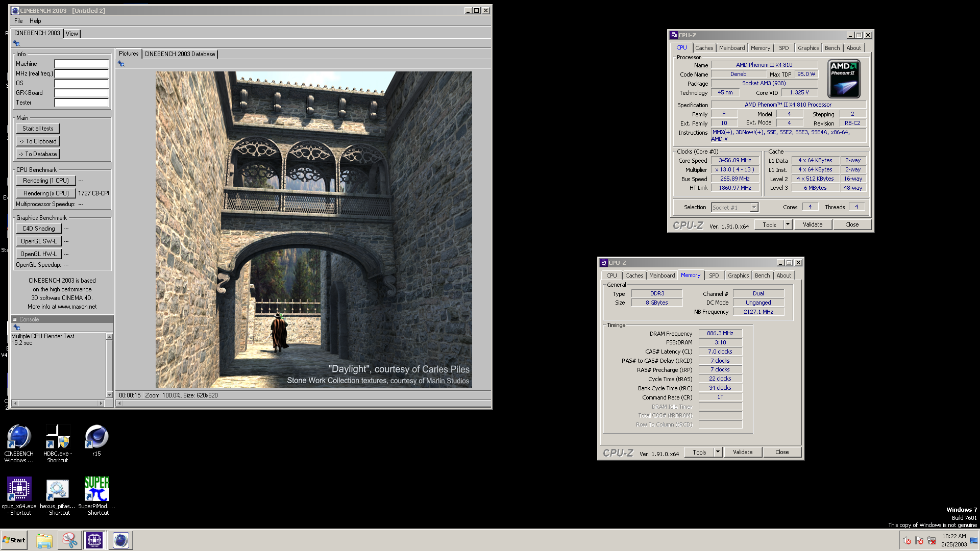Click the AMD Phenom II logo in CPU-Z
The width and height of the screenshot is (980, 551).
click(x=844, y=79)
